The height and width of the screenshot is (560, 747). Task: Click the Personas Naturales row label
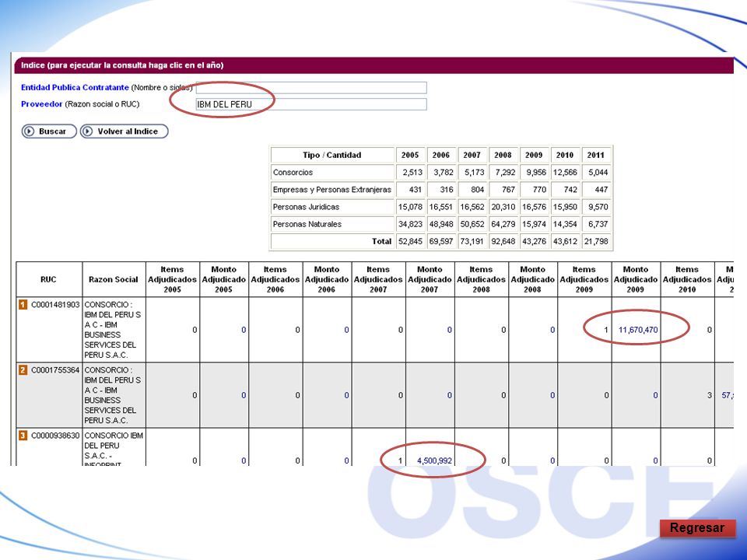[307, 224]
